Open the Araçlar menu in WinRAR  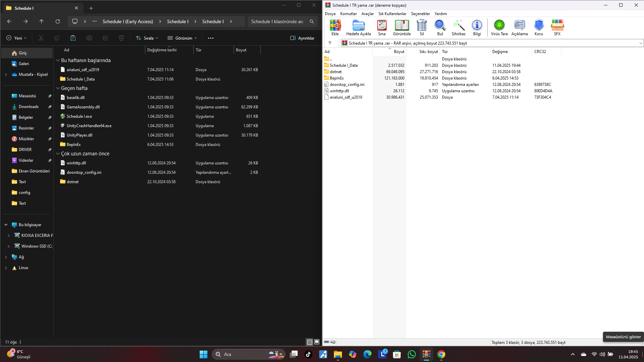(367, 14)
